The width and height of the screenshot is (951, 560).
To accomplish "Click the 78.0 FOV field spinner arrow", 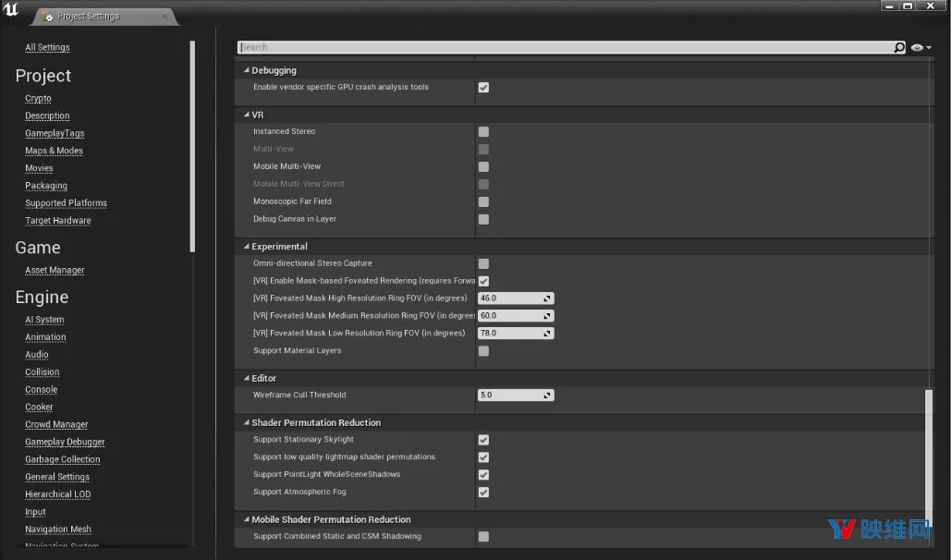I will point(547,334).
